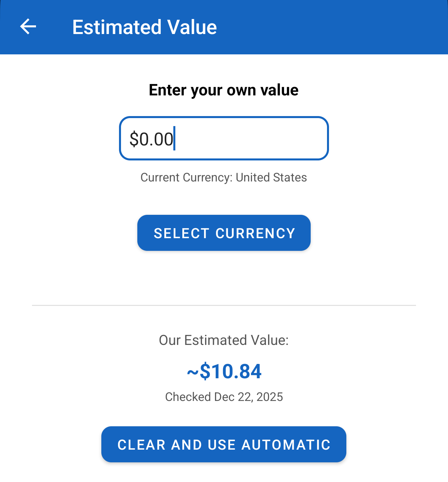
Task: Click the word CURRENCY on the select button
Action: click(255, 233)
